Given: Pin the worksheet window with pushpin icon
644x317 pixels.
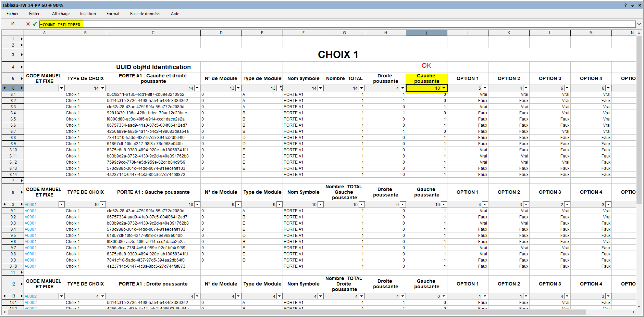Looking at the screenshot, I should [x=632, y=5].
